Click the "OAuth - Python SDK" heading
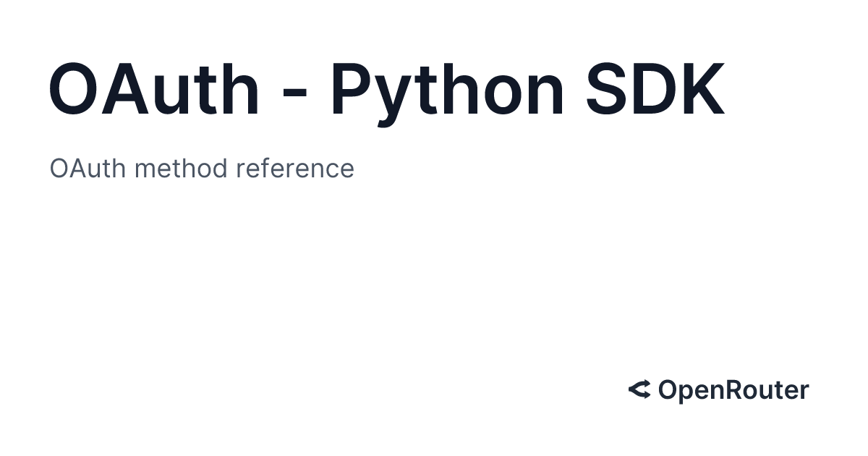Image resolution: width=868 pixels, height=456 pixels. click(x=386, y=90)
